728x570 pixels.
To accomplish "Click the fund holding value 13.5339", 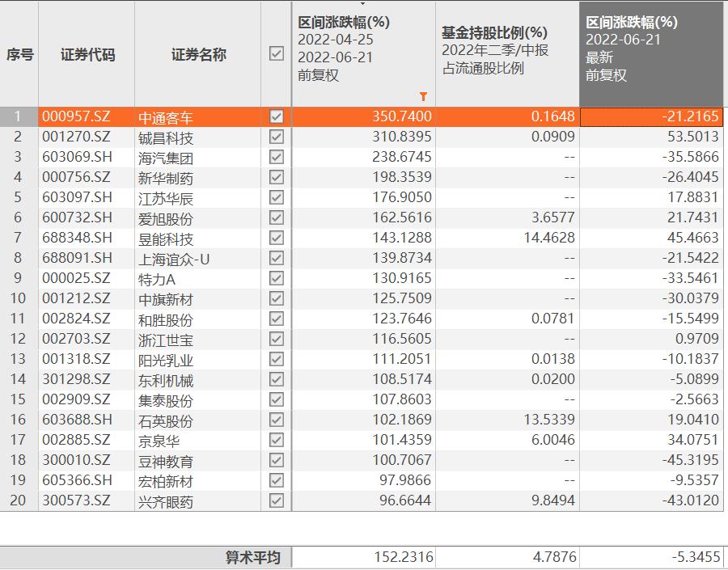I will coord(549,420).
